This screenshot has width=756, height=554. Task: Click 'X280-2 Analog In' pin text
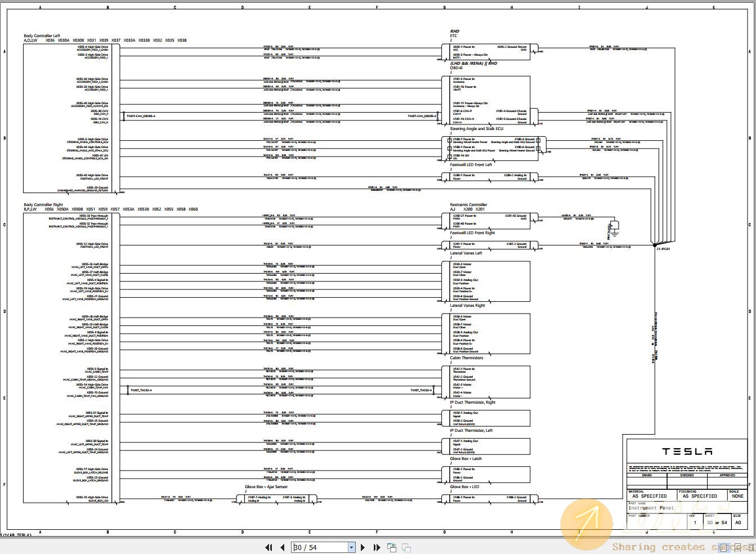point(515,175)
